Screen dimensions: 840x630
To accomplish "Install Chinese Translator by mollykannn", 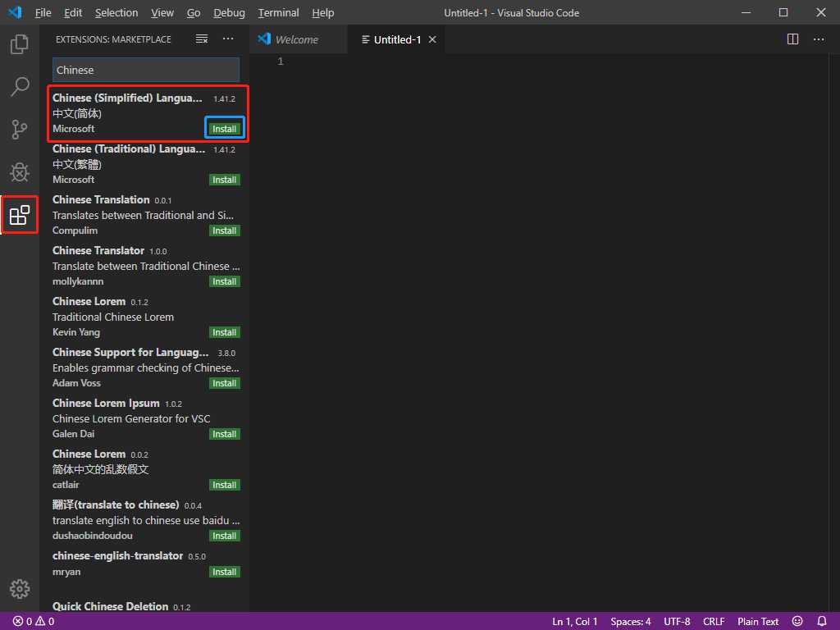I will [224, 281].
